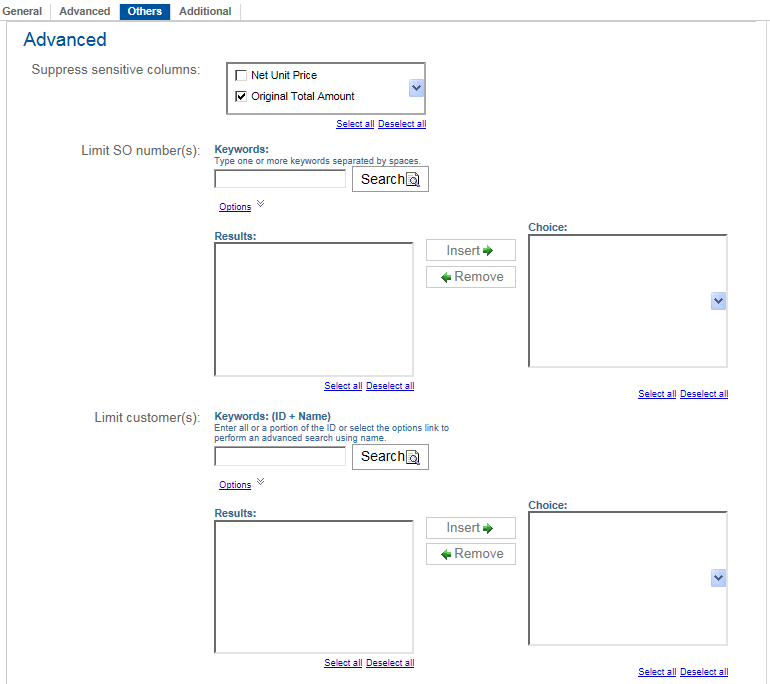Switch to the Additional tab
770x684 pixels.
205,12
